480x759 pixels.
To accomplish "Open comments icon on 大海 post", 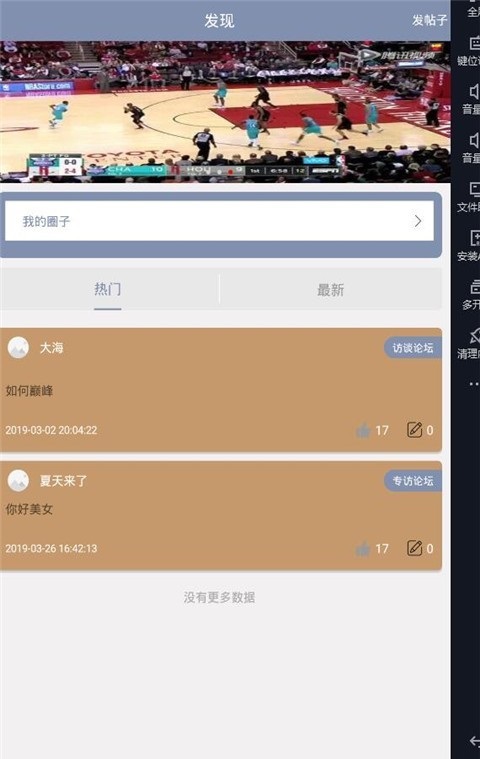I will coord(414,429).
